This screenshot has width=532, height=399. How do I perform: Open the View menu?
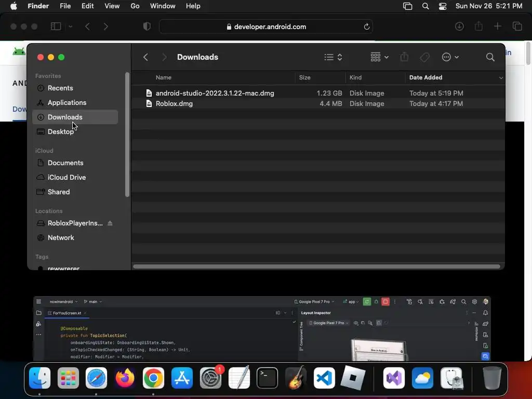point(112,6)
